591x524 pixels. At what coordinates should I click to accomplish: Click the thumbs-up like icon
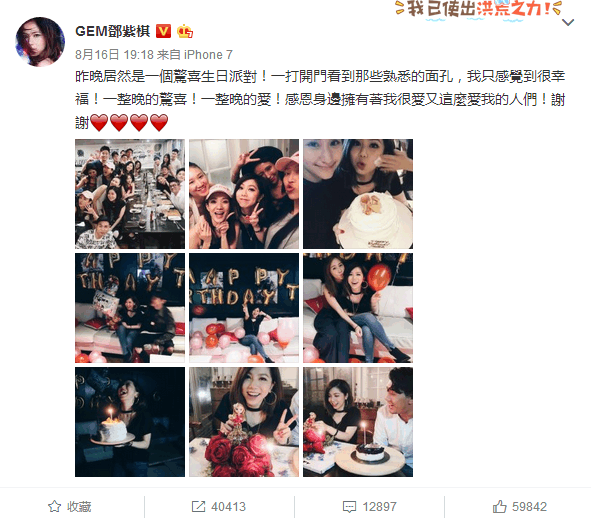[499, 506]
